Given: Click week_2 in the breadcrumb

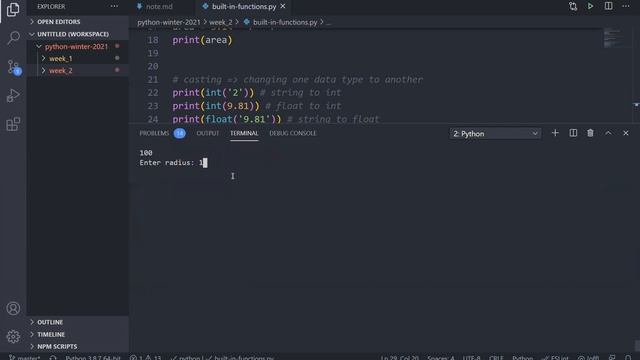Looking at the screenshot, I should tap(221, 22).
